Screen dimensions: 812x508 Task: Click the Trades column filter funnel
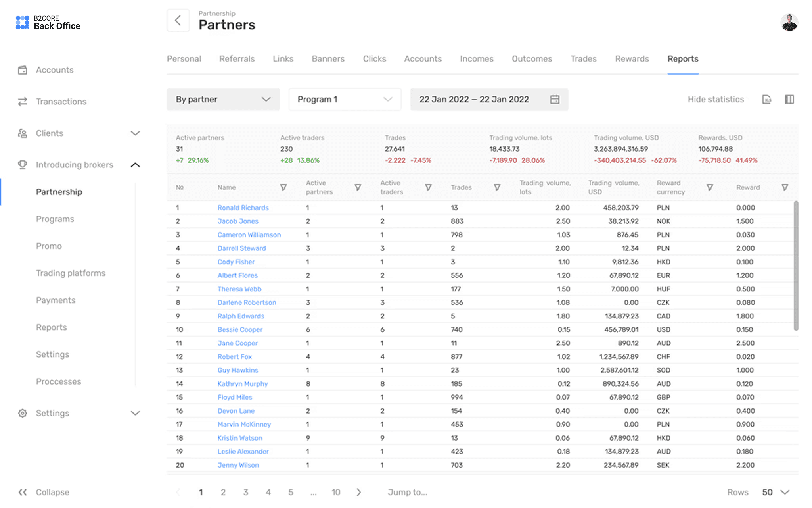pyautogui.click(x=497, y=187)
